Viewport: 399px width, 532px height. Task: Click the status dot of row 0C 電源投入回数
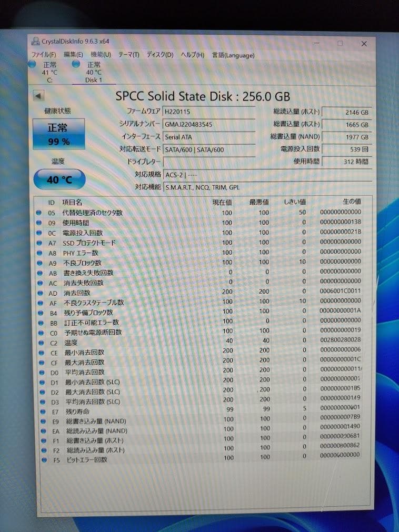[39, 233]
